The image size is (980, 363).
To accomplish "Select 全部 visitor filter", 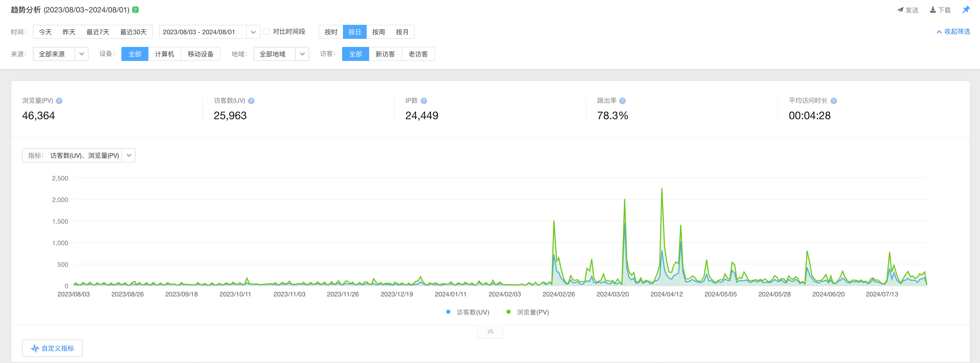I will click(356, 54).
